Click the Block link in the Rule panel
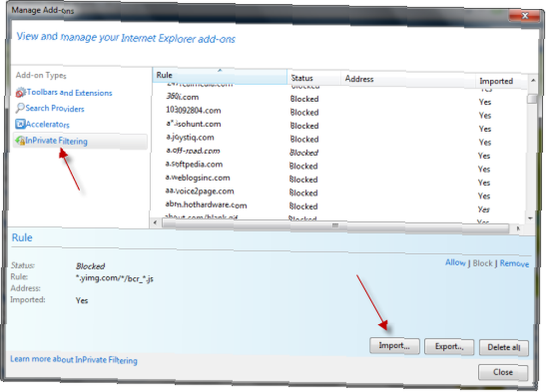The width and height of the screenshot is (546, 392). click(x=482, y=263)
